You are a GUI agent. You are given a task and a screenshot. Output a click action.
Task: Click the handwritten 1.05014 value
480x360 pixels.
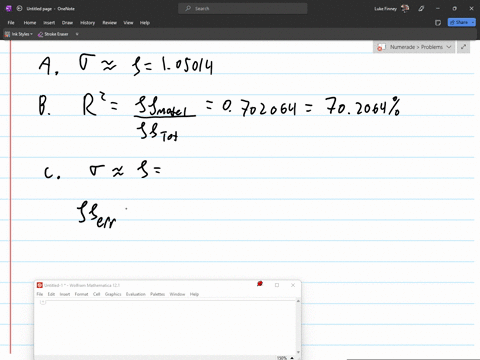187,66
